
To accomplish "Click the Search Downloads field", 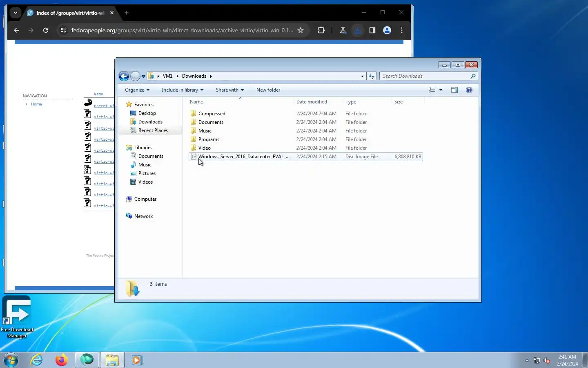I will tap(425, 76).
